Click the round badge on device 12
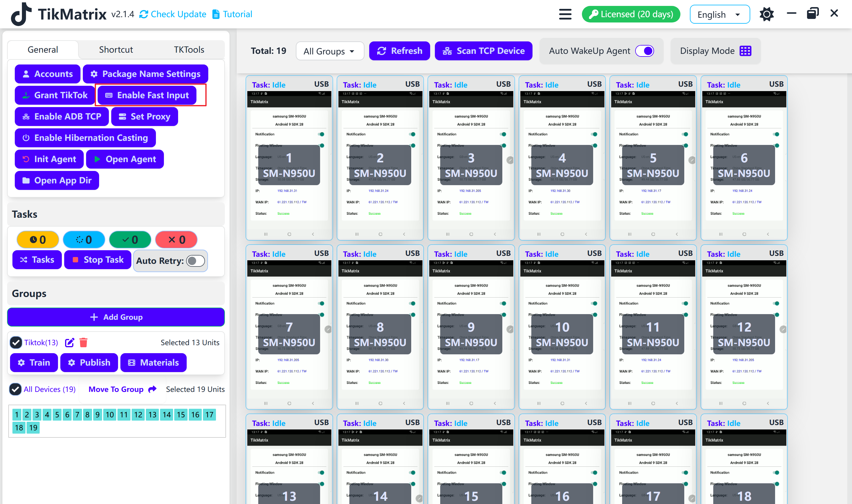The width and height of the screenshot is (852, 504). coord(783,329)
